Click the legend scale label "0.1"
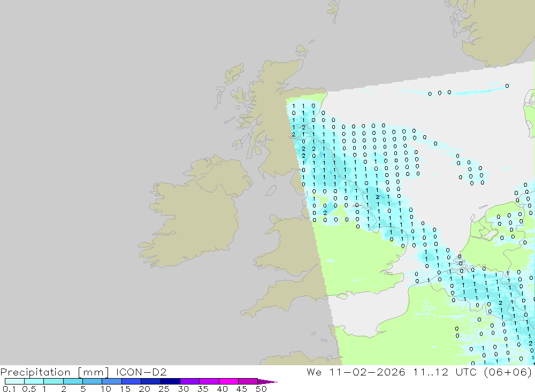535x392 pixels. 9,389
